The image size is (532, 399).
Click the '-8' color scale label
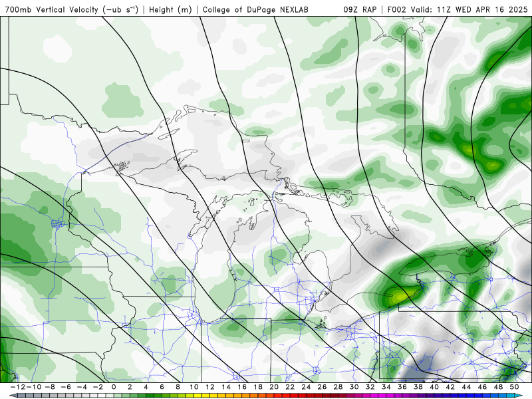[x=49, y=387]
